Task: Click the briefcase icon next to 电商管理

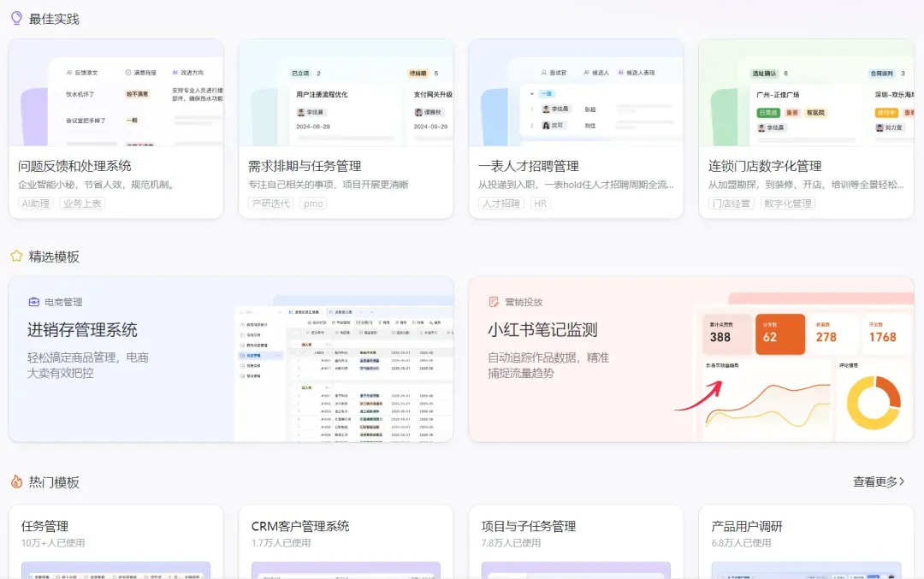Action: (33, 302)
